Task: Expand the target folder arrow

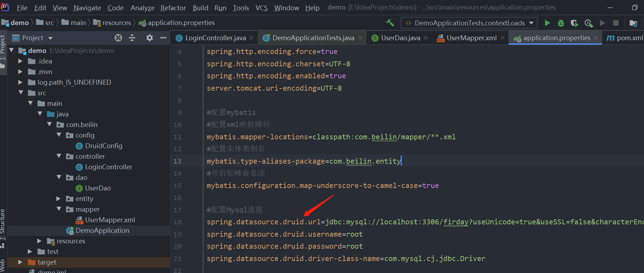Action: 20,262
